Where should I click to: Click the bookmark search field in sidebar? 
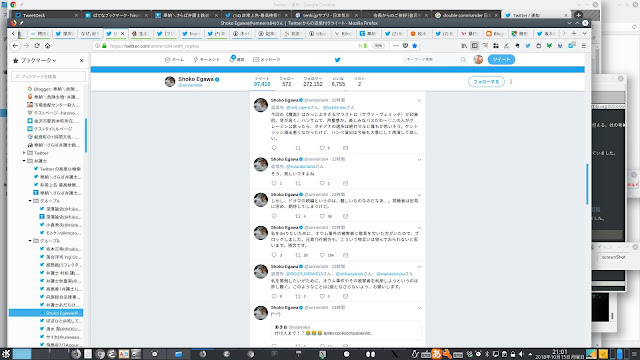pos(49,76)
